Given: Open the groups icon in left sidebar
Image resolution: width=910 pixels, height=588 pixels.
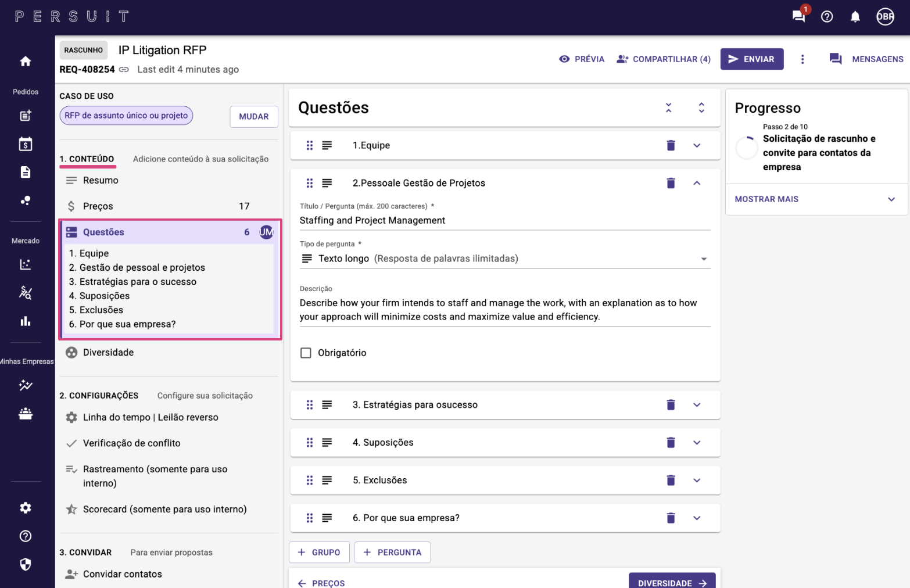Looking at the screenshot, I should (26, 413).
